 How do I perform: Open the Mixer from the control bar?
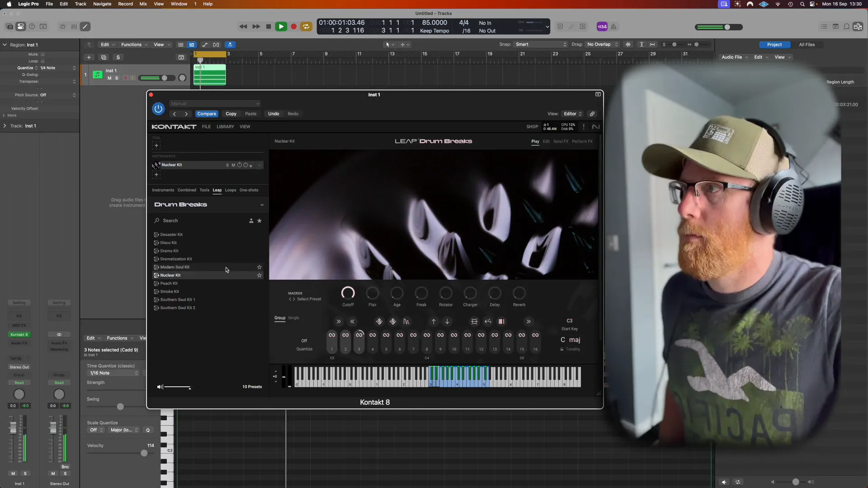click(x=74, y=27)
